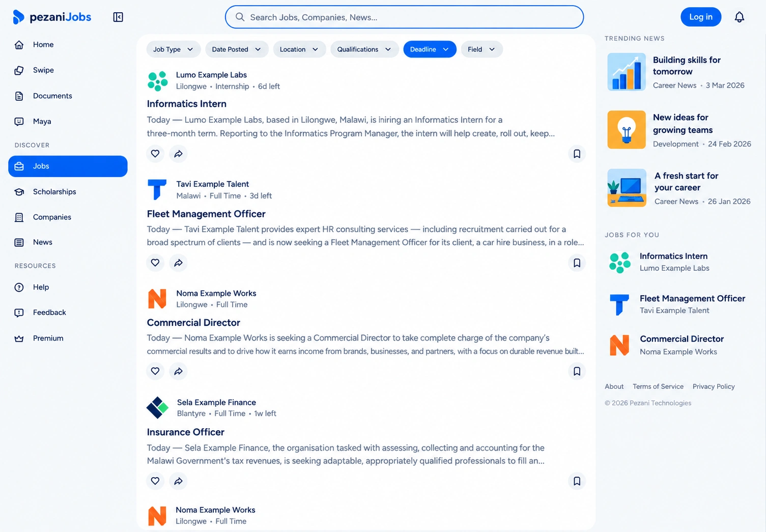
Task: Share the Informatics Intern job
Action: (178, 154)
